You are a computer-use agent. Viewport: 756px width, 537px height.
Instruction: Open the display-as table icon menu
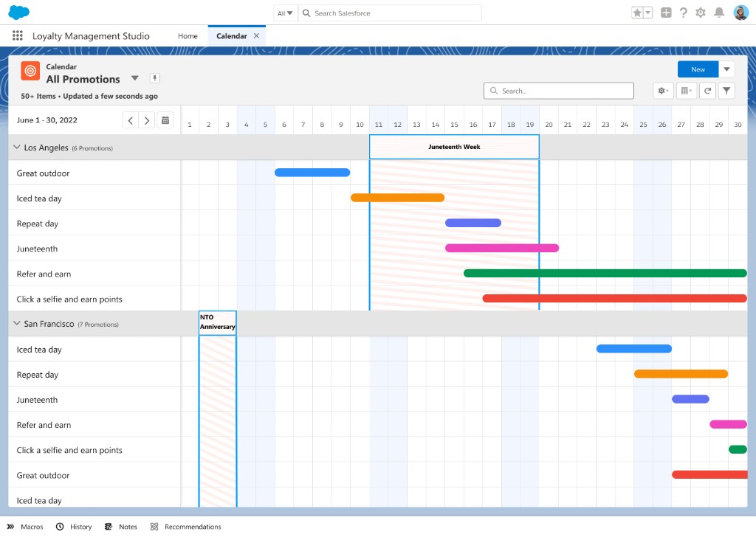coord(686,91)
